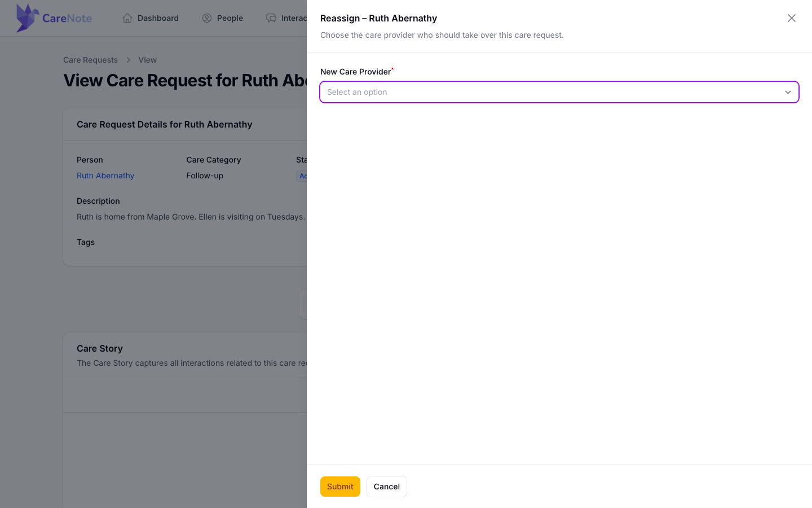Image resolution: width=812 pixels, height=508 pixels.
Task: Click the People user icon
Action: pyautogui.click(x=207, y=18)
